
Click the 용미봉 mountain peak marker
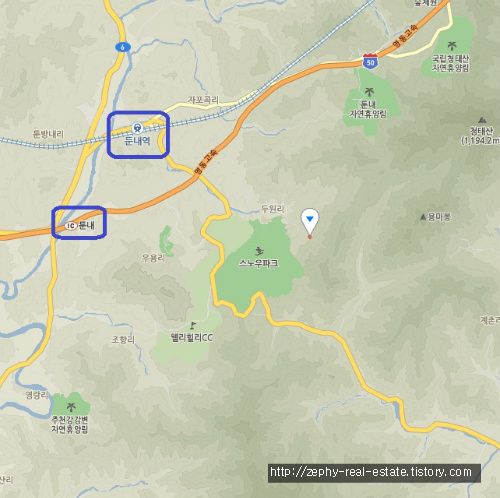pyautogui.click(x=423, y=217)
